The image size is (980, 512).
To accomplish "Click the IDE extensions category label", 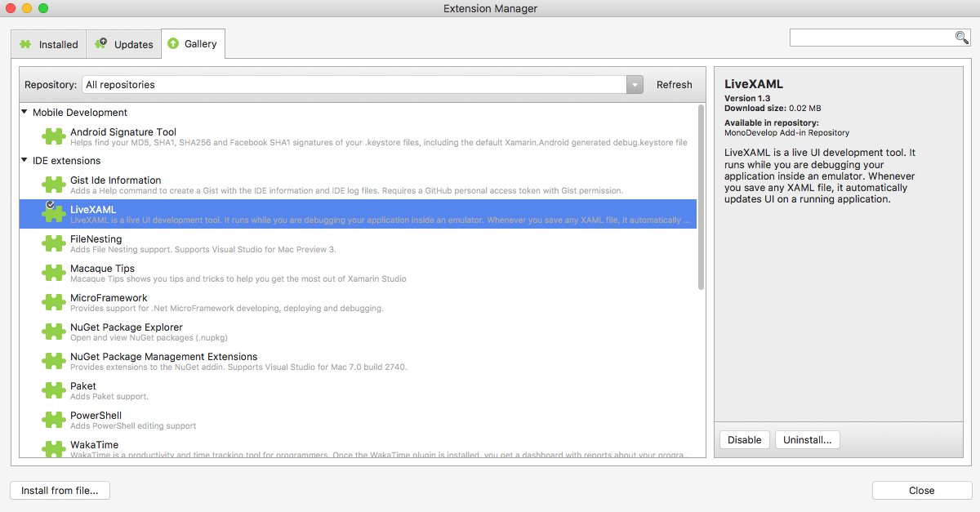I will coord(67,161).
